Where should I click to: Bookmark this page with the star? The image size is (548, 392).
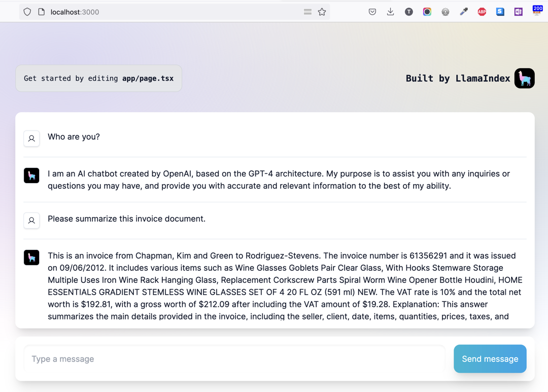(x=322, y=12)
